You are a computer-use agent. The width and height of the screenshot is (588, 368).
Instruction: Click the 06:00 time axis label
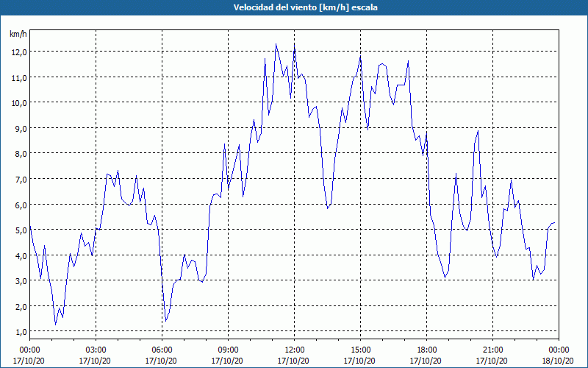[162, 350]
